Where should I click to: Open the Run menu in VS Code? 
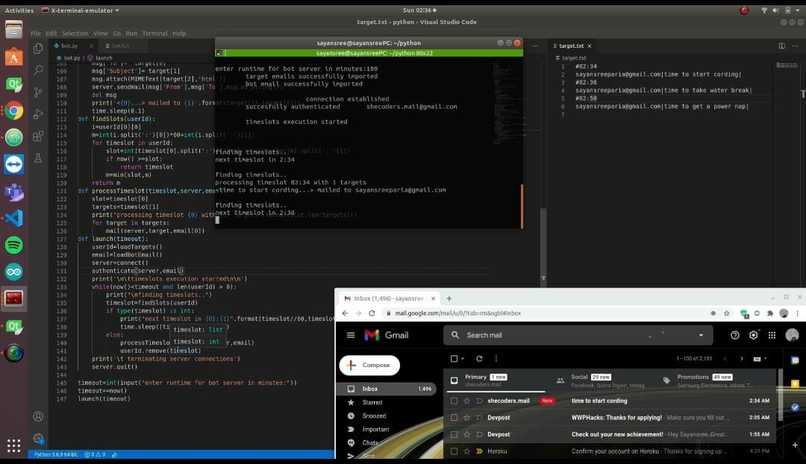132,33
